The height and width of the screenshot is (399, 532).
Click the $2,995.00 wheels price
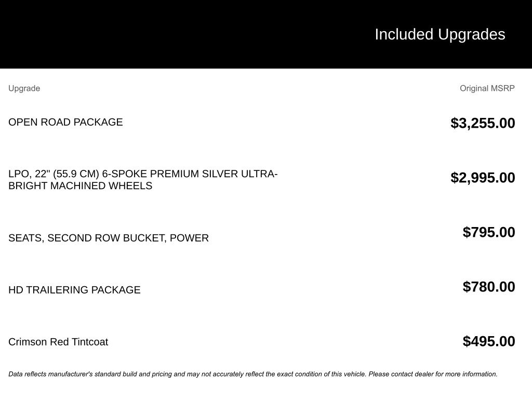(483, 178)
